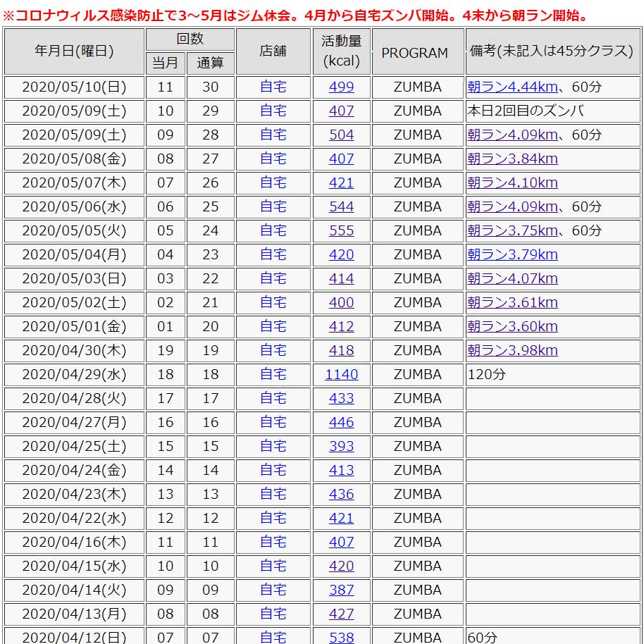Select the date cell 2020/04/13(月)
This screenshot has width=644, height=644.
click(x=75, y=614)
